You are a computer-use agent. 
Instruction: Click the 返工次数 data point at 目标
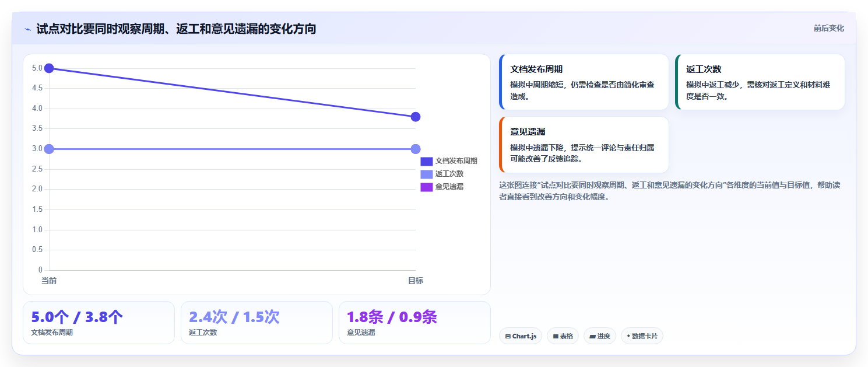click(x=416, y=149)
